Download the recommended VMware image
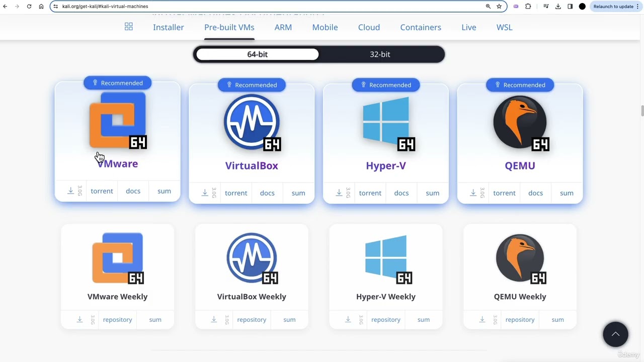This screenshot has width=644, height=362. 70,191
